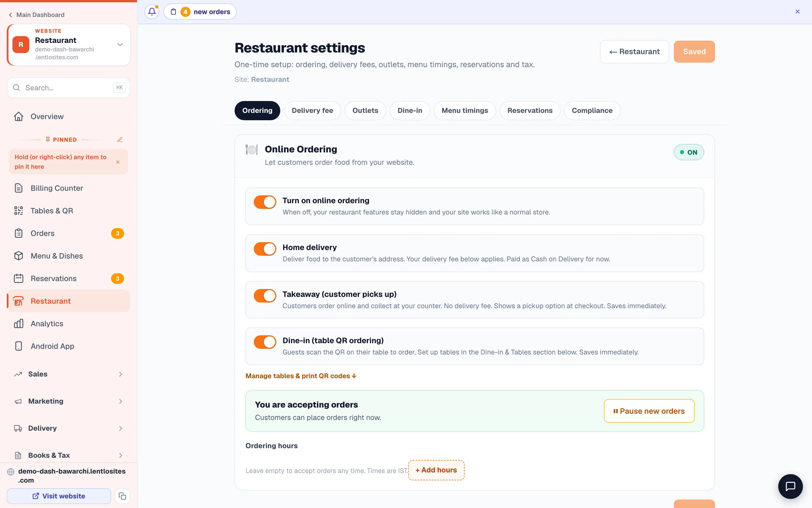Go back to Main Dashboard
The width and height of the screenshot is (812, 508).
point(37,15)
